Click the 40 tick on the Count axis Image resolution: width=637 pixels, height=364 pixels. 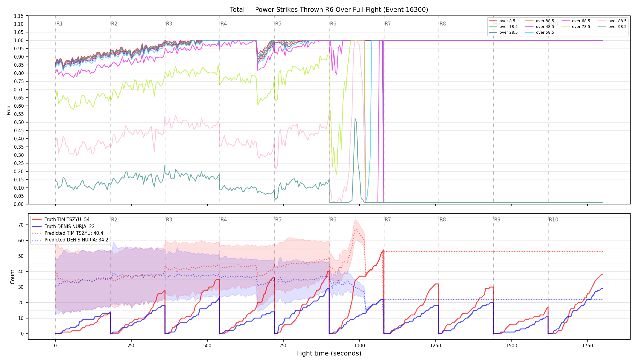21,271
